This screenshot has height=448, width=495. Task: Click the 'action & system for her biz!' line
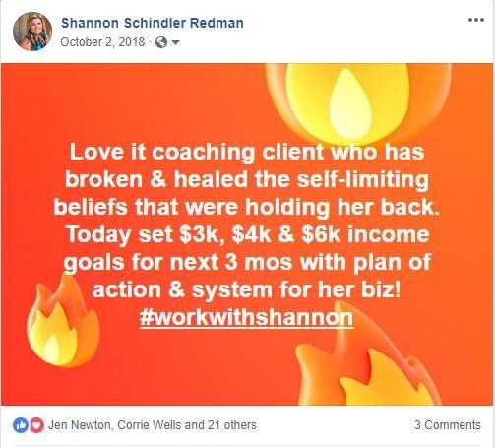point(246,290)
